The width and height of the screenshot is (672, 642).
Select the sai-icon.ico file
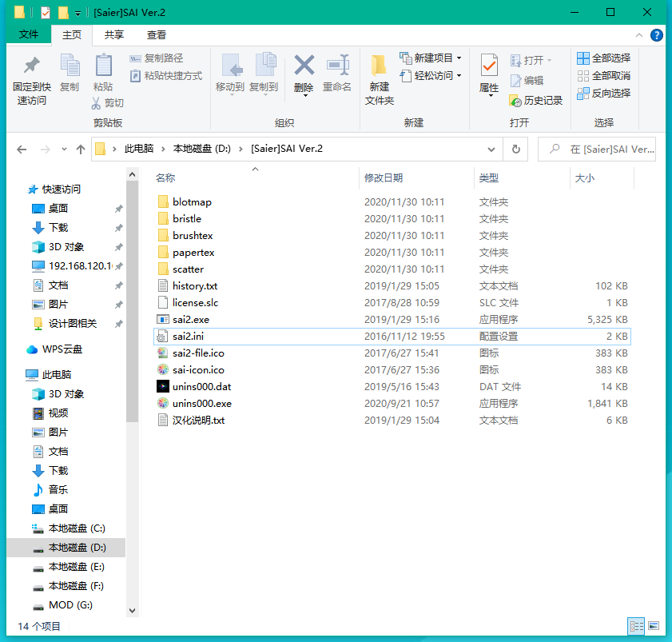click(198, 369)
